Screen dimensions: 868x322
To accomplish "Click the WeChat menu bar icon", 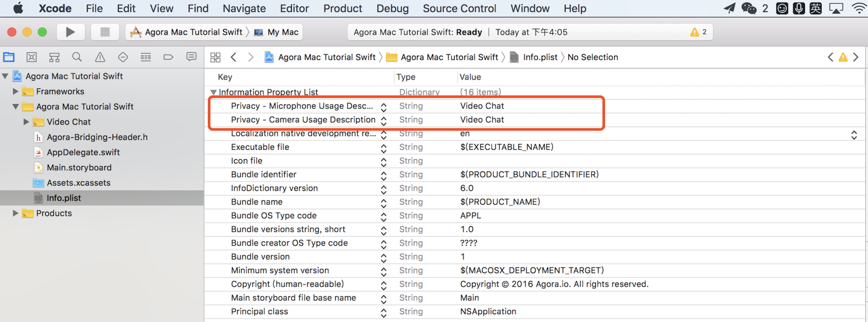I will [749, 8].
